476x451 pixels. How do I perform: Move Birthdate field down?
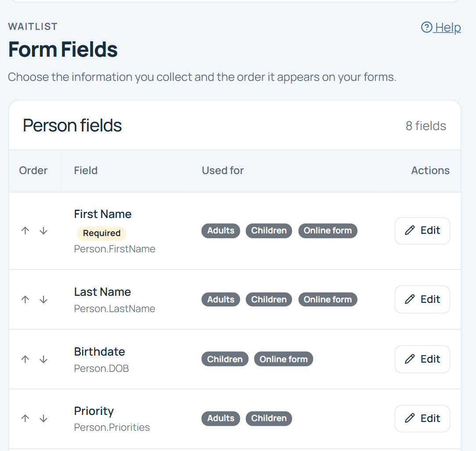click(43, 359)
